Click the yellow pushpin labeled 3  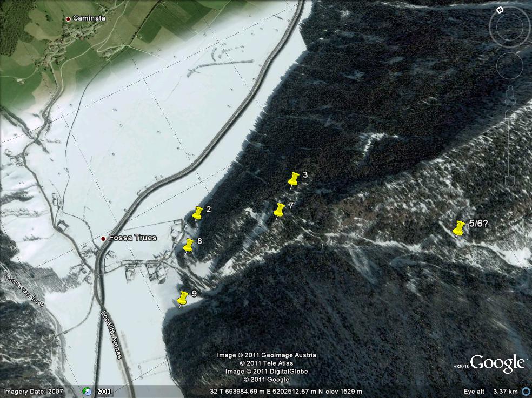click(x=293, y=180)
